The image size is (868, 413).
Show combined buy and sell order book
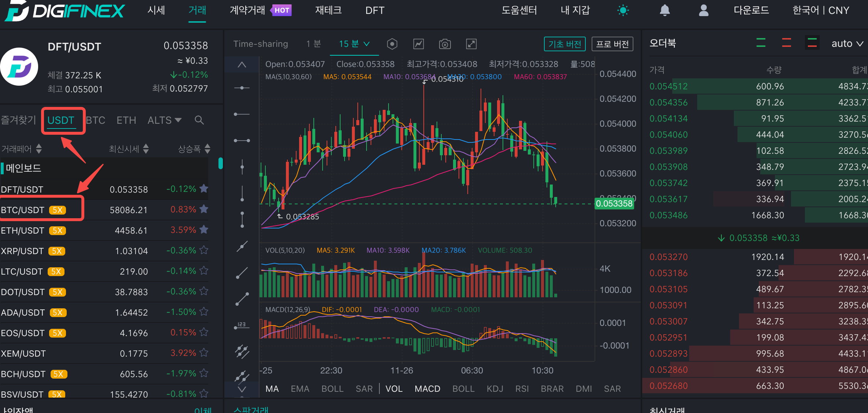812,43
